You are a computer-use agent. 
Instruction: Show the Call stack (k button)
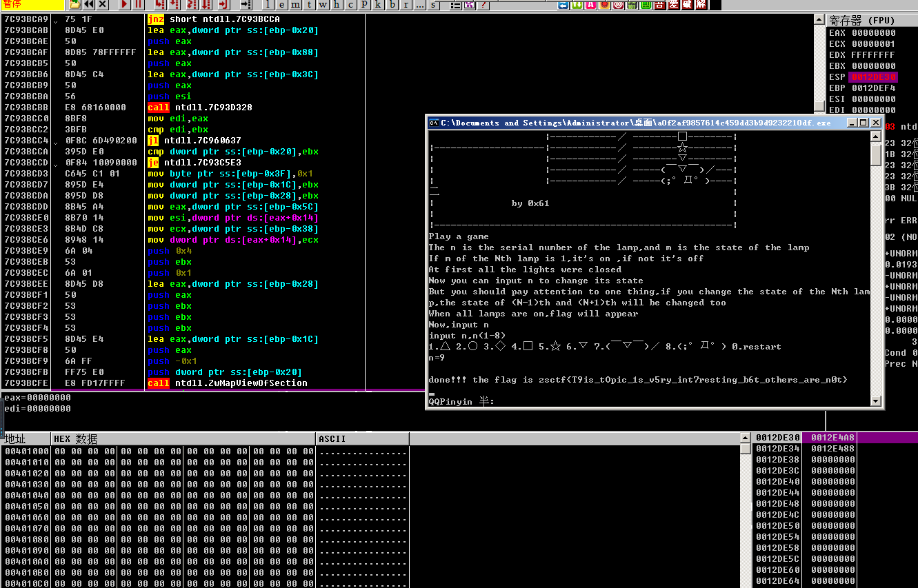click(x=378, y=5)
